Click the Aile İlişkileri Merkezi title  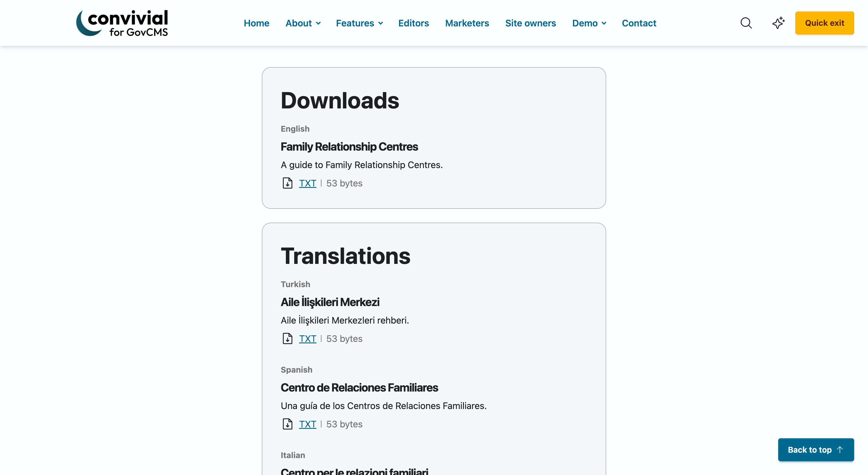pos(330,302)
